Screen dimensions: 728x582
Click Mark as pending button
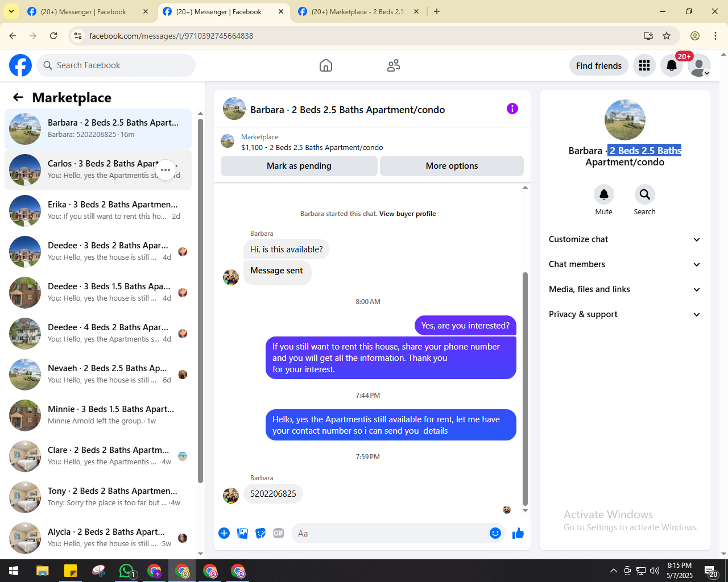click(x=299, y=166)
